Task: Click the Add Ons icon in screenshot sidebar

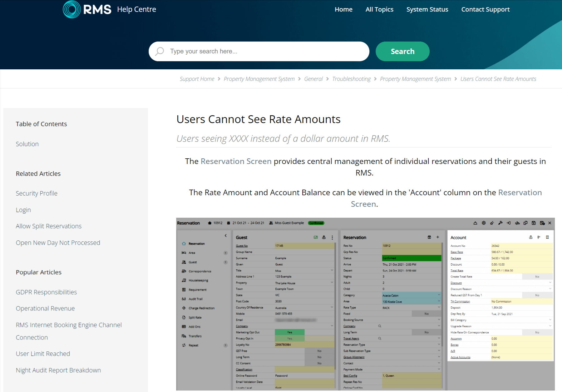Action: (184, 327)
